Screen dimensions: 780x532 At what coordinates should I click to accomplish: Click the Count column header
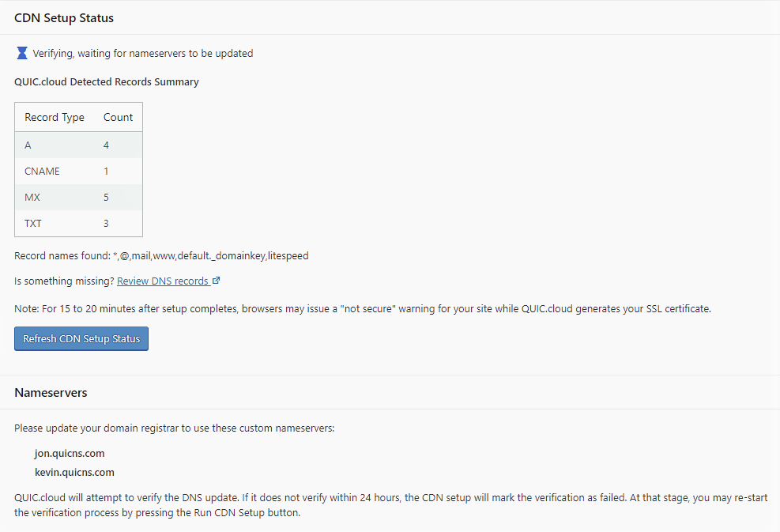pyautogui.click(x=118, y=117)
